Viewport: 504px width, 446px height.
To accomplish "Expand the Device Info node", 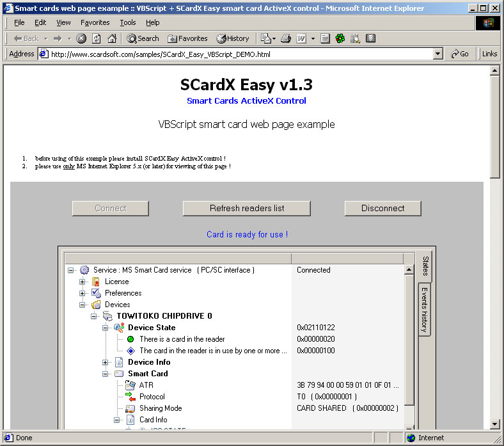I will click(x=105, y=362).
